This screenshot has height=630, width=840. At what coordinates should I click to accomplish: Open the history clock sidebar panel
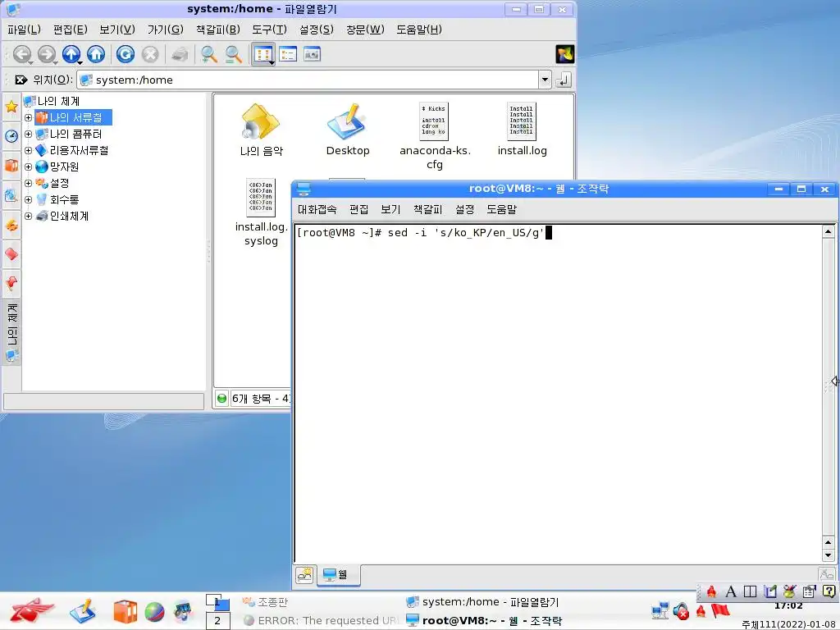point(11,135)
